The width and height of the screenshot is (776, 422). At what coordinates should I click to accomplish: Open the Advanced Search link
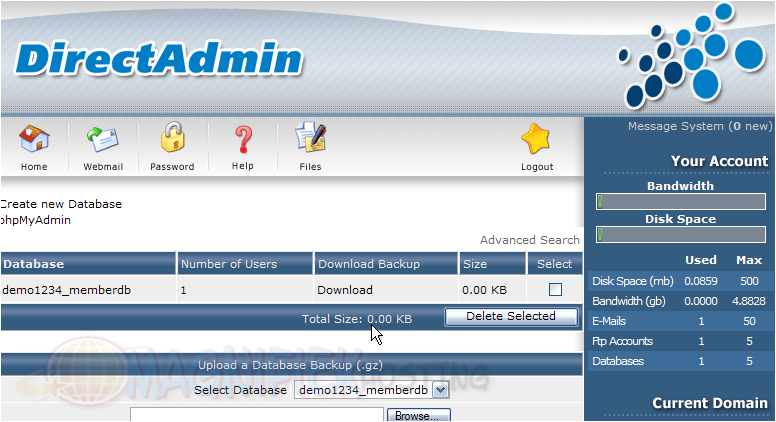(x=530, y=240)
